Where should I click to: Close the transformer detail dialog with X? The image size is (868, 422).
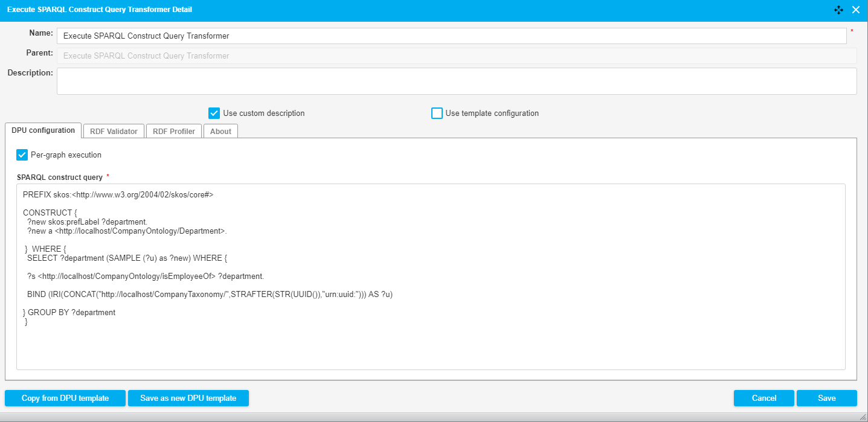tap(855, 10)
